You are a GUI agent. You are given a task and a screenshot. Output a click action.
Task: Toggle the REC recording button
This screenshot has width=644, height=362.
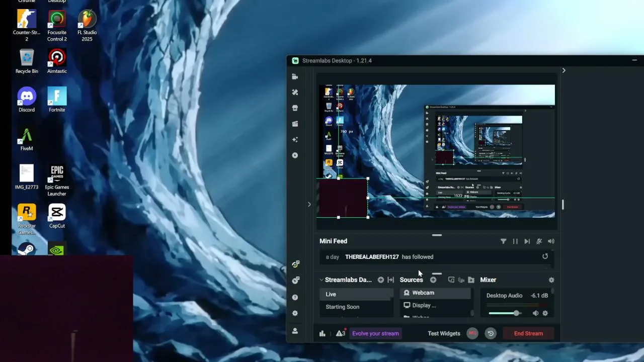pyautogui.click(x=472, y=333)
